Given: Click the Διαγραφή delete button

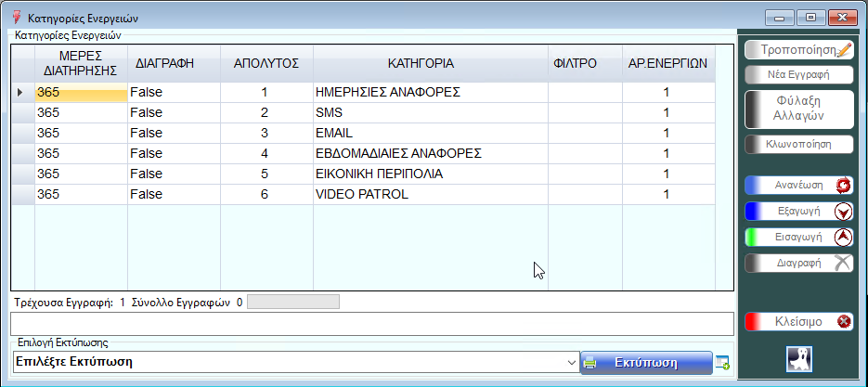Looking at the screenshot, I should [798, 263].
